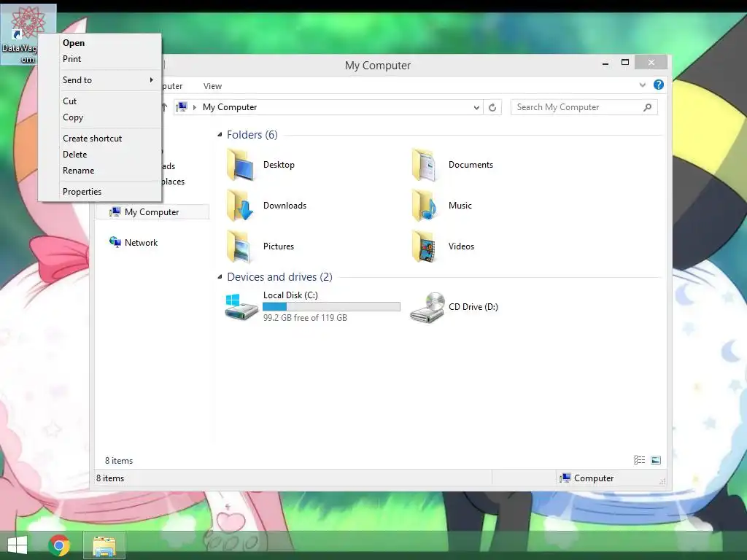Open the Windows Start button
Viewport: 747px width, 560px height.
(x=18, y=545)
